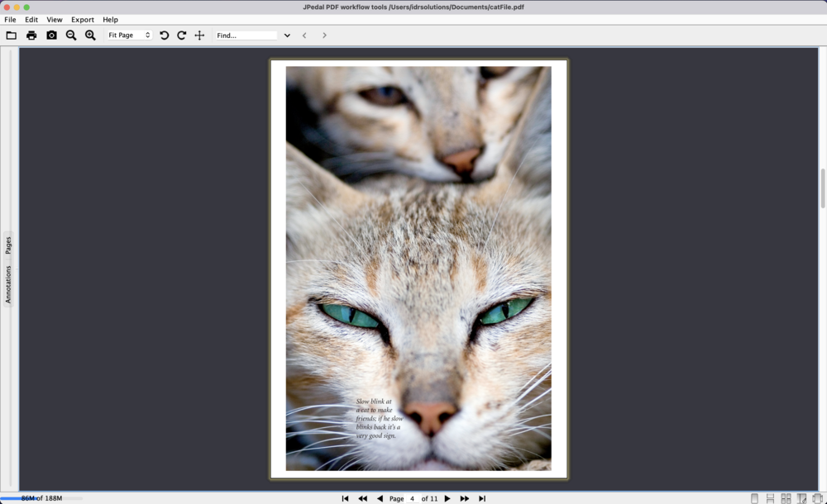Expand the Find search options dropdown
Screen dimensions: 827x504
[286, 35]
